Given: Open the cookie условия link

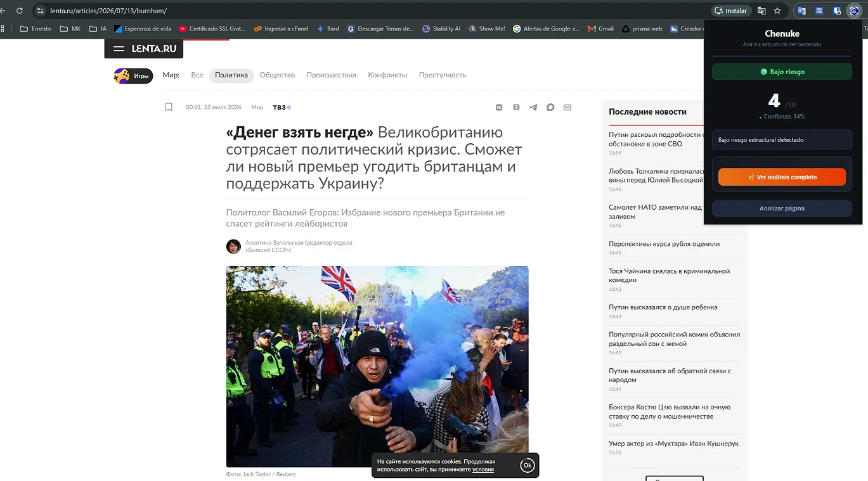Looking at the screenshot, I should tap(483, 470).
